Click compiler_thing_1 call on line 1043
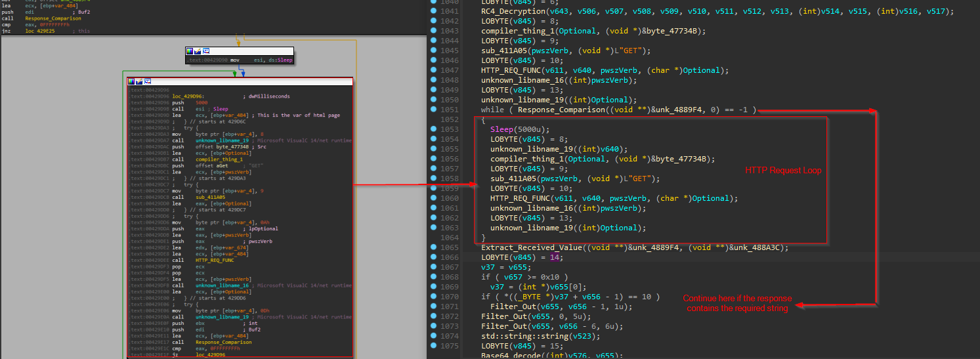The width and height of the screenshot is (980, 359). [x=593, y=31]
